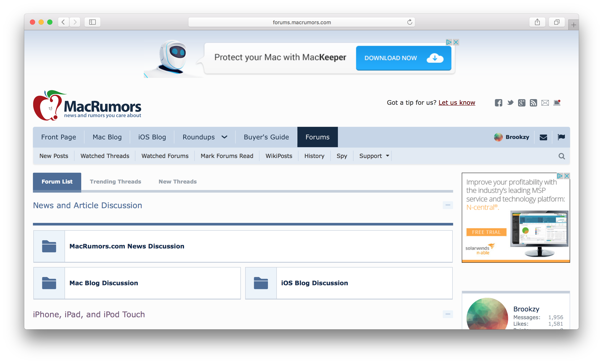Click the News and Article Discussion heading
The height and width of the screenshot is (364, 603).
tap(87, 205)
